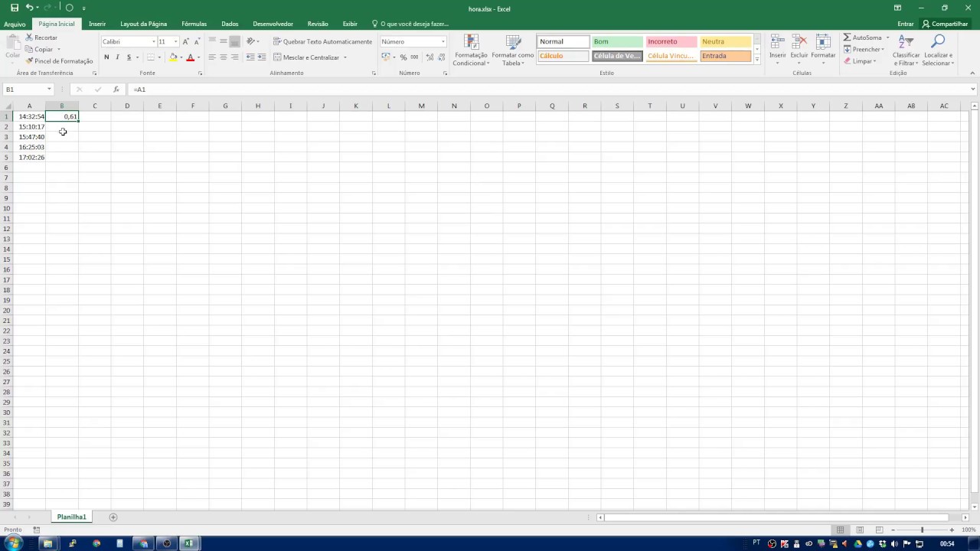Open Formatar como Tabela gallery
Viewport: 980px width, 551px height.
point(512,50)
